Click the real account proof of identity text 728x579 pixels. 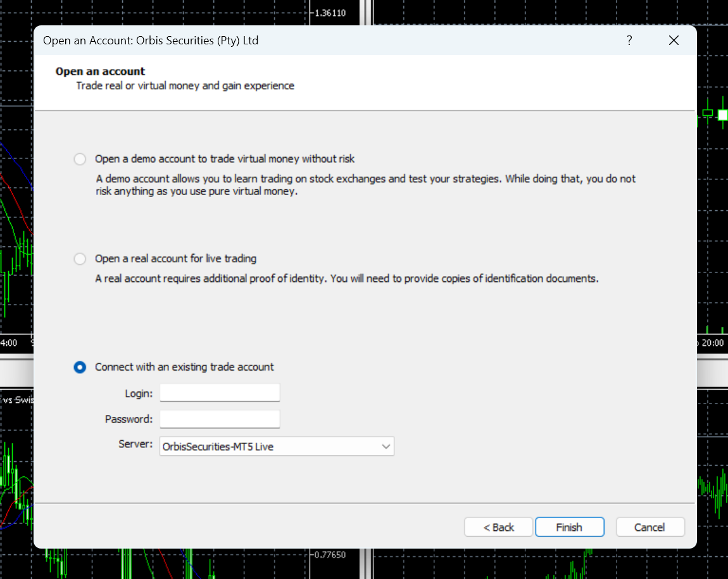click(x=347, y=278)
